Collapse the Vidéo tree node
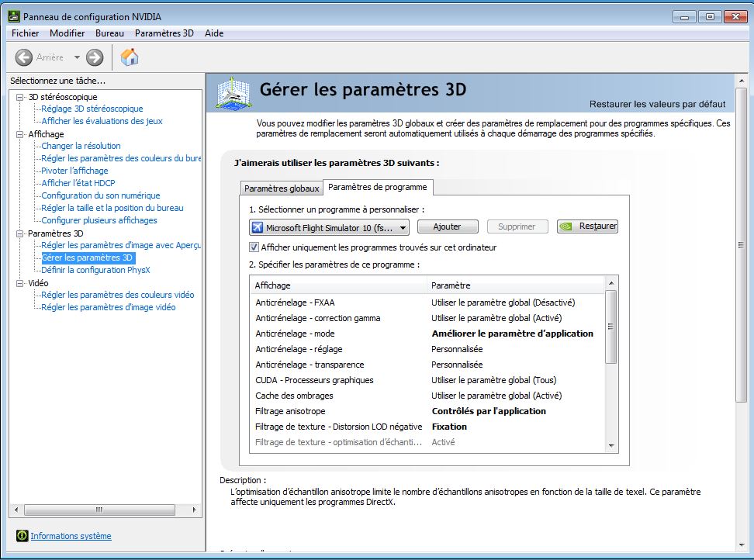The image size is (754, 560). pos(19,283)
